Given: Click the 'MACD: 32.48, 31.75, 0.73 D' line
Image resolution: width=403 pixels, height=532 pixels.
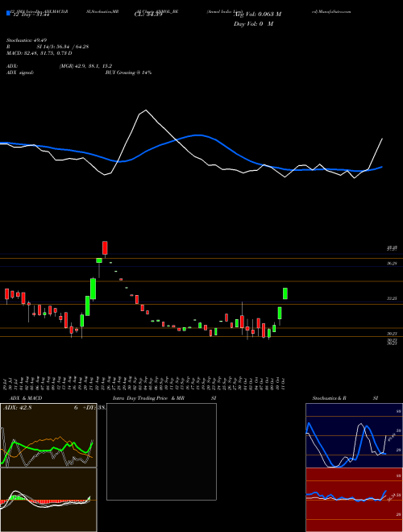Looking at the screenshot, I should pos(39,53).
